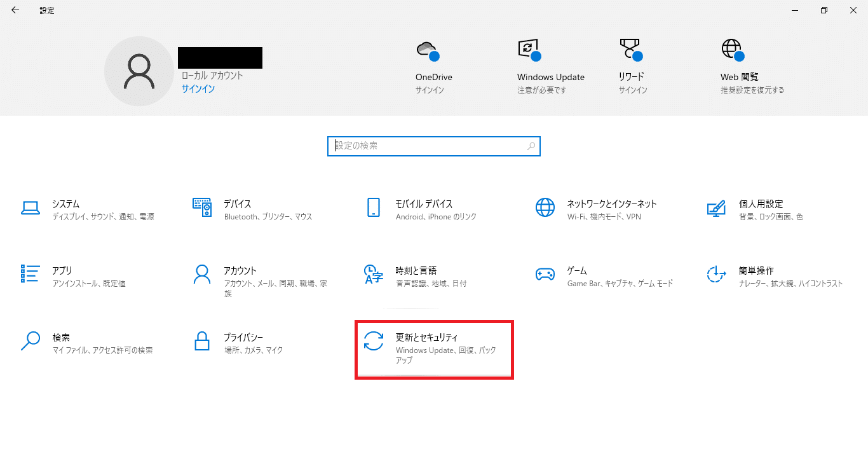Viewport: 868px width, 463px height.
Task: Click the リワード trophy icon
Action: 630,50
